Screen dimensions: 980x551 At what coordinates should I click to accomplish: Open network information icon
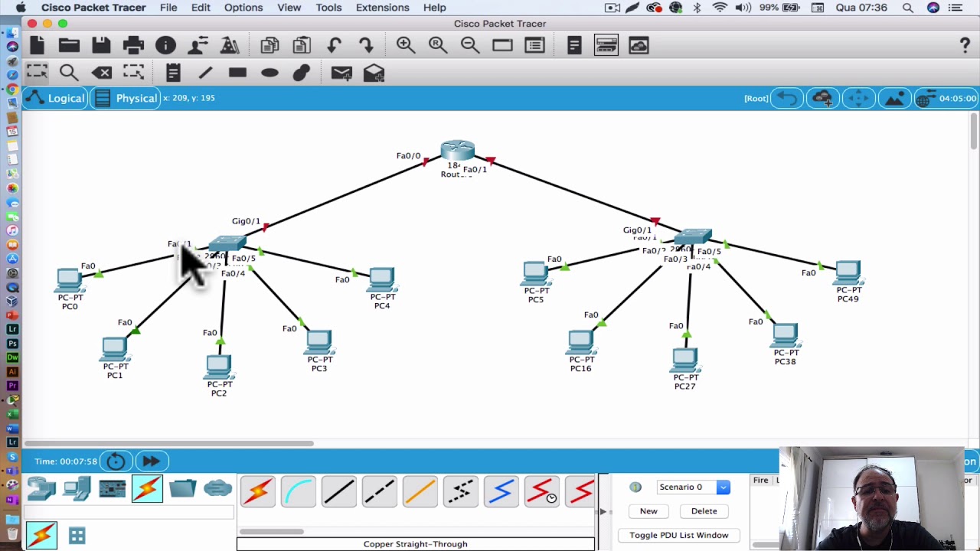point(165,46)
